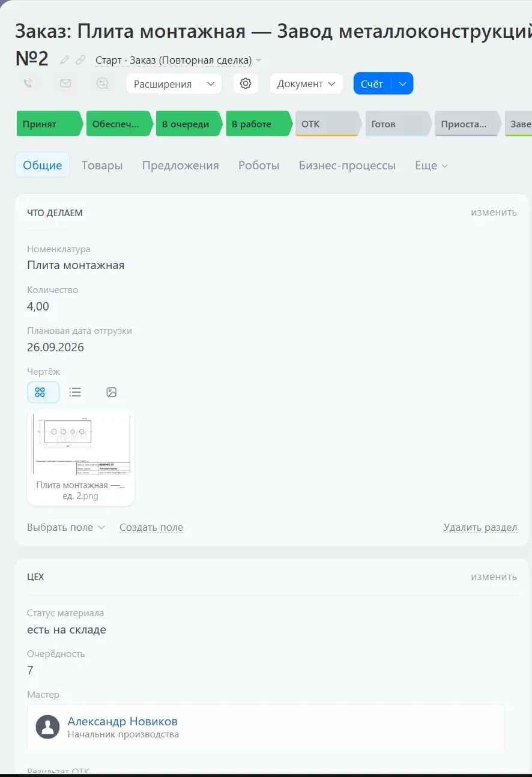The height and width of the screenshot is (777, 532).
Task: Switch drawing files to list view
Action: click(75, 392)
